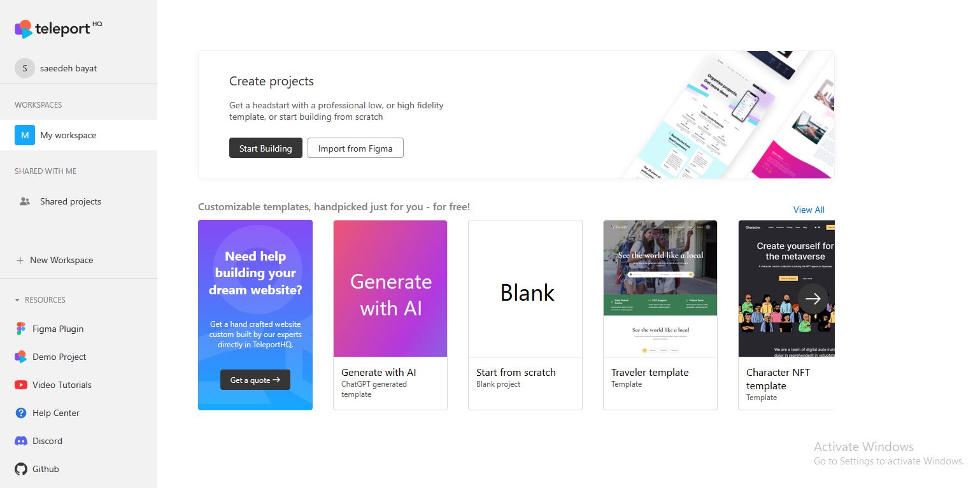Click the TeleportHQ logo icon
980x488 pixels.
(x=24, y=29)
